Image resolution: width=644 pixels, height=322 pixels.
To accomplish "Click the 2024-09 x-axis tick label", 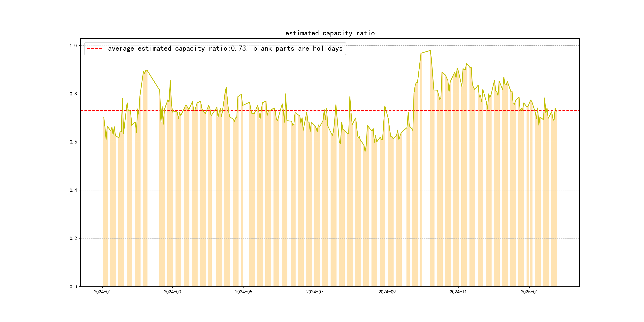I will point(387,292).
